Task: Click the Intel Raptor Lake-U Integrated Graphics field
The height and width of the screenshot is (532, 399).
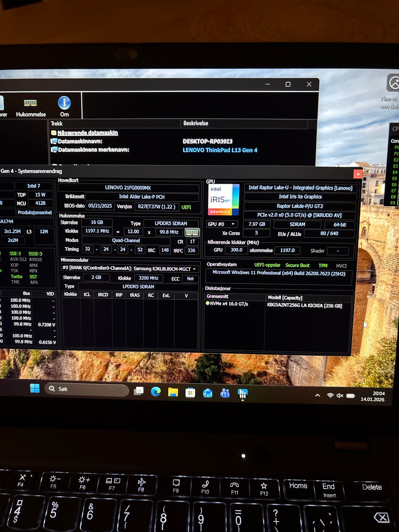Action: [300, 188]
